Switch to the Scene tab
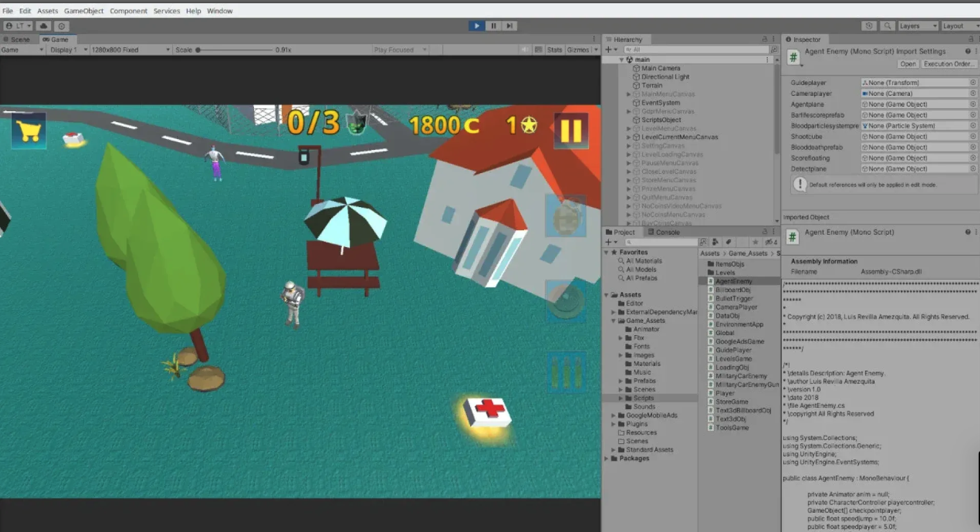This screenshot has width=980, height=532. click(x=17, y=39)
